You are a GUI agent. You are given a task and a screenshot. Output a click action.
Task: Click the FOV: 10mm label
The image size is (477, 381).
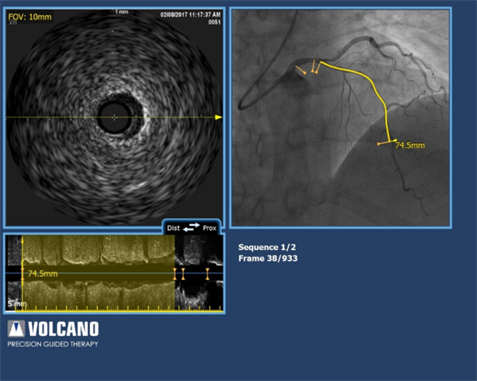coord(30,17)
